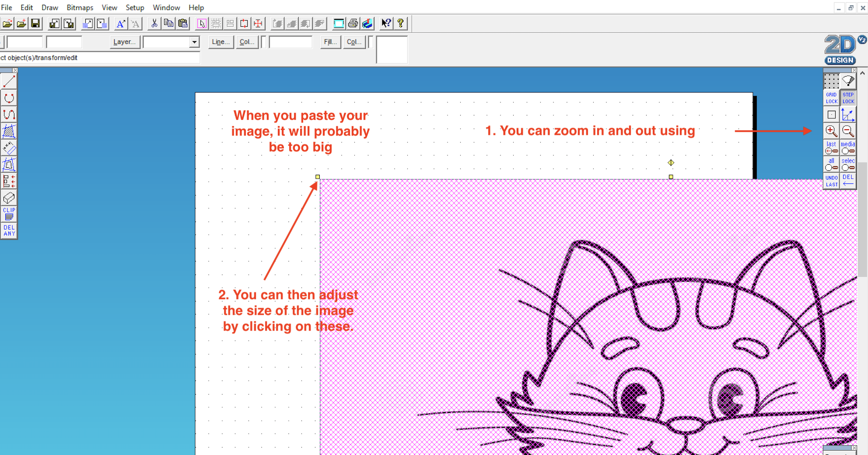Click the line colour swatch

[x=263, y=42]
